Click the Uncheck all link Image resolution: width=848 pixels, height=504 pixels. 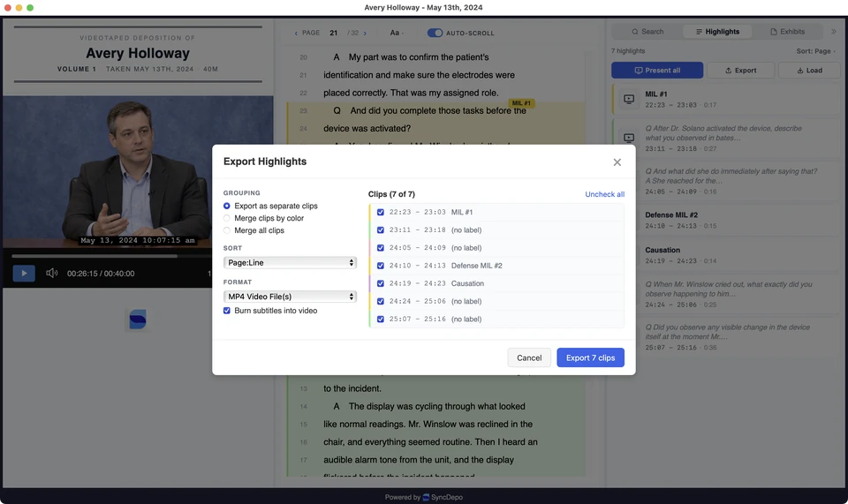pos(604,194)
